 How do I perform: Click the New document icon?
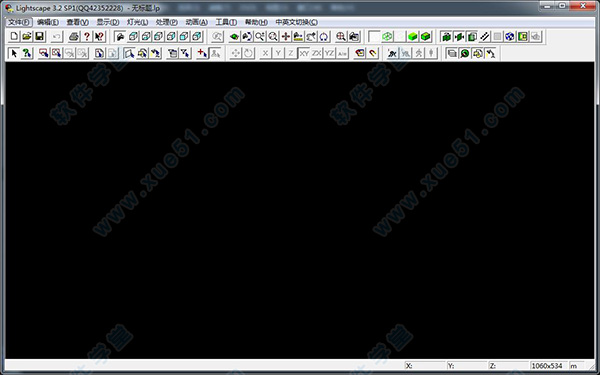[x=14, y=36]
